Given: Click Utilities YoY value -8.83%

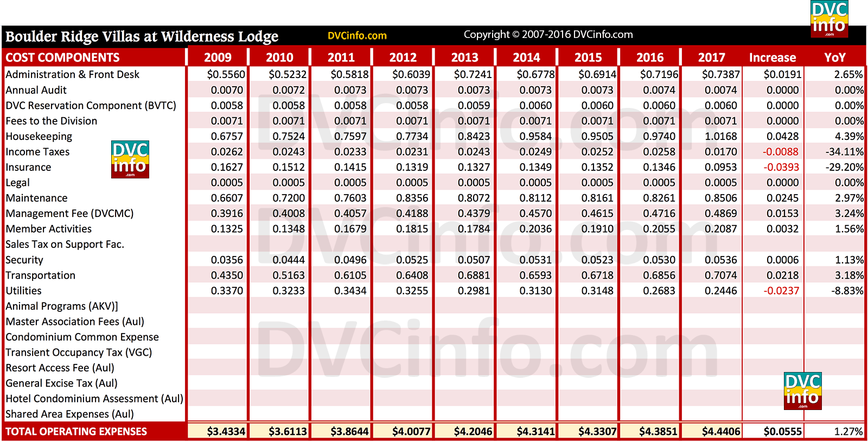Looking at the screenshot, I should point(847,291).
